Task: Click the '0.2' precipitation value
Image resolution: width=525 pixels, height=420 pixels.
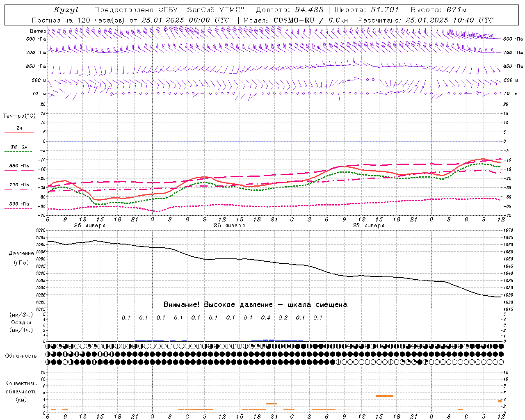Action: click(283, 317)
